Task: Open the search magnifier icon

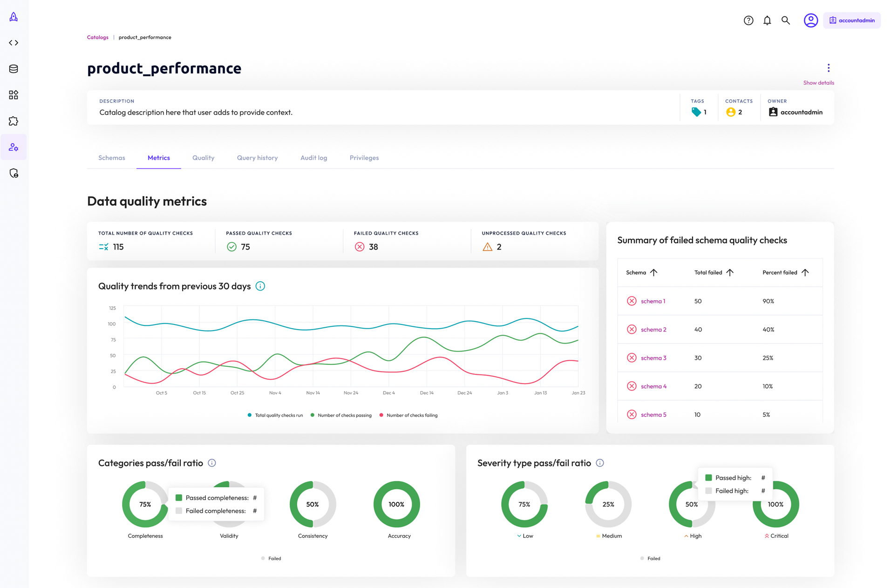Action: 786,20
